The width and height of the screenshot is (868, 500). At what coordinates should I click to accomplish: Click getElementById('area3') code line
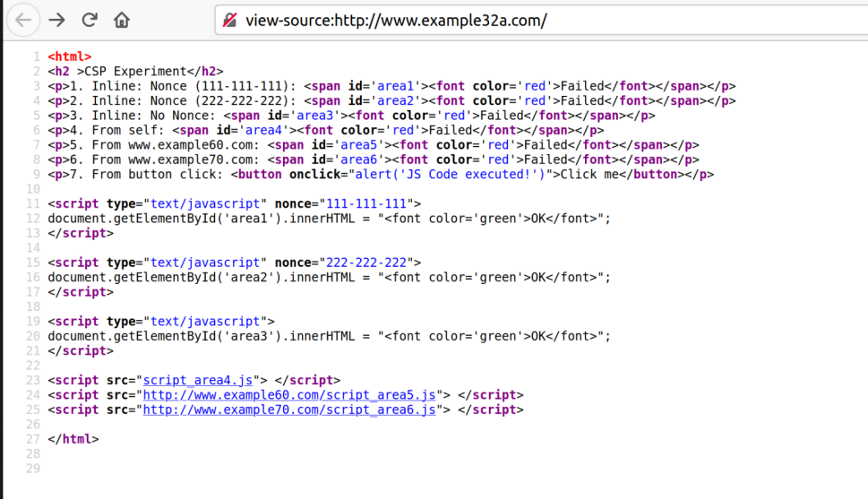pyautogui.click(x=330, y=336)
